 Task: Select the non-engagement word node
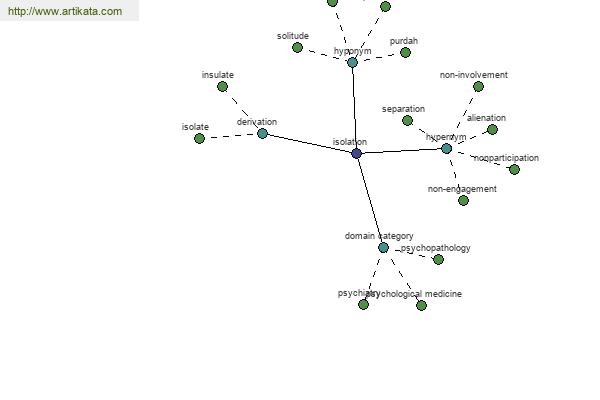[463, 201]
